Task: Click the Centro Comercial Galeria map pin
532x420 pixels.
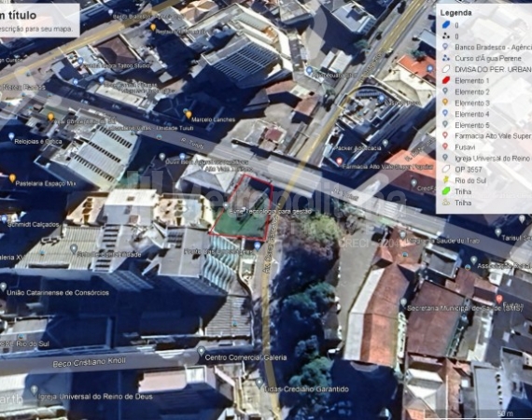Action: [x=202, y=350]
